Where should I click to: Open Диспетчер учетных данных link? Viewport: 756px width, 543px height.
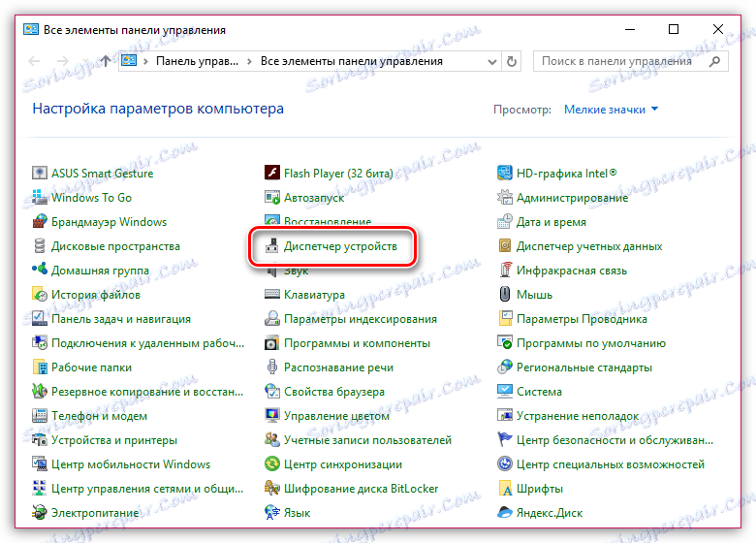click(x=589, y=246)
